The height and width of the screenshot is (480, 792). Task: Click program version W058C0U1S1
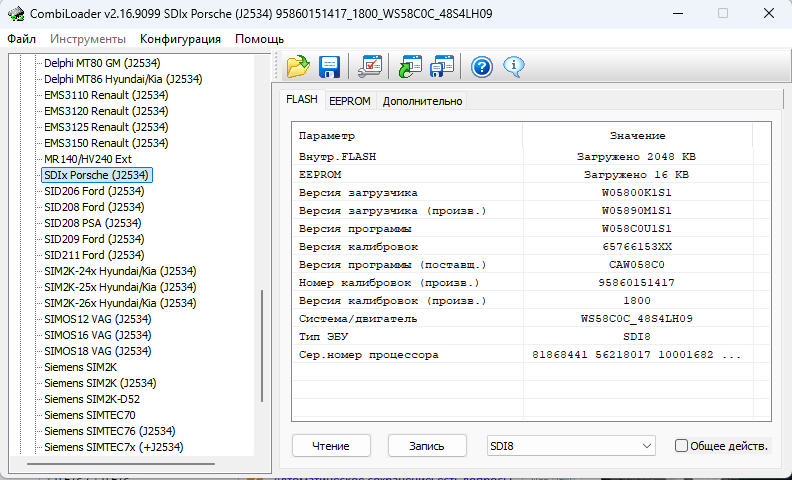pos(636,229)
